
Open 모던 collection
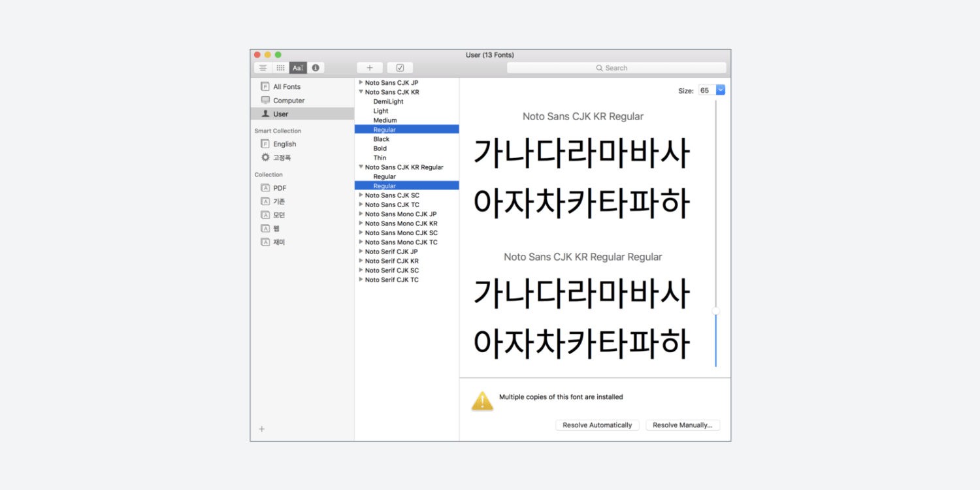pyautogui.click(x=302, y=215)
